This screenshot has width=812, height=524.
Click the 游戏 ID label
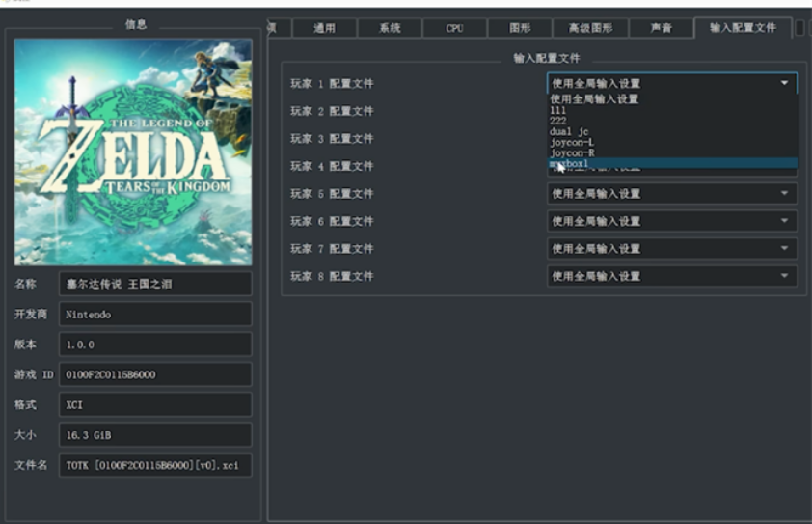click(x=34, y=374)
